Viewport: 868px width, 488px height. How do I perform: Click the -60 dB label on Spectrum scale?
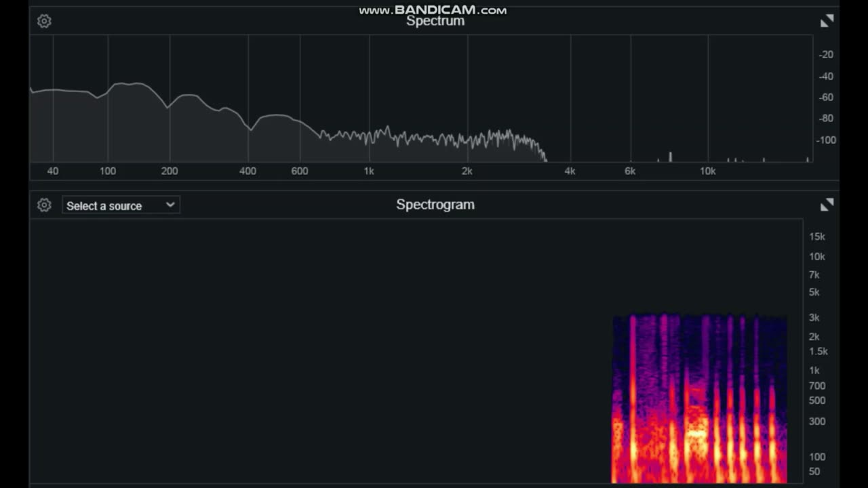827,97
